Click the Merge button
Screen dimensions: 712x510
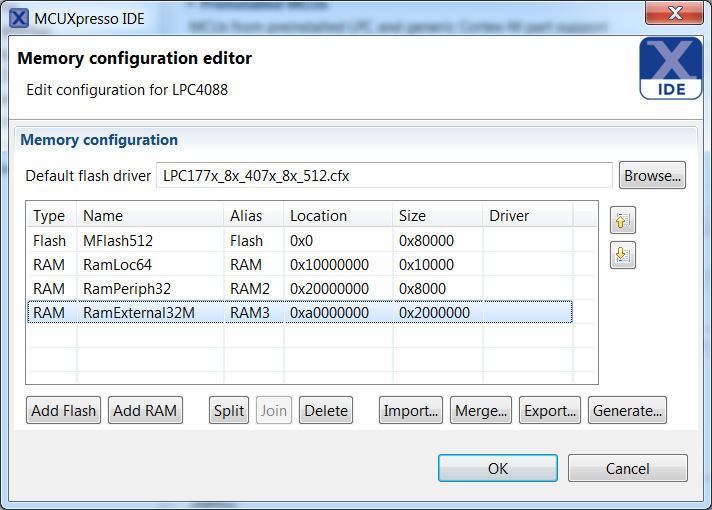pos(481,411)
